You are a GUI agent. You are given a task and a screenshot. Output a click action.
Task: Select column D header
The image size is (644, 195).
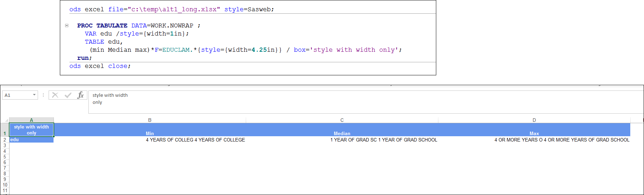(x=534, y=120)
